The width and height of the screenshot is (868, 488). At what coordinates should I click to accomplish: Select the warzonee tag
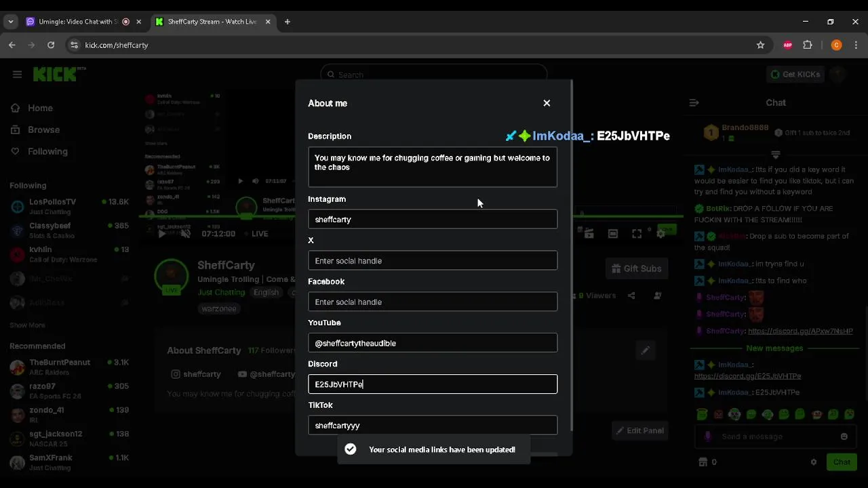tap(219, 308)
